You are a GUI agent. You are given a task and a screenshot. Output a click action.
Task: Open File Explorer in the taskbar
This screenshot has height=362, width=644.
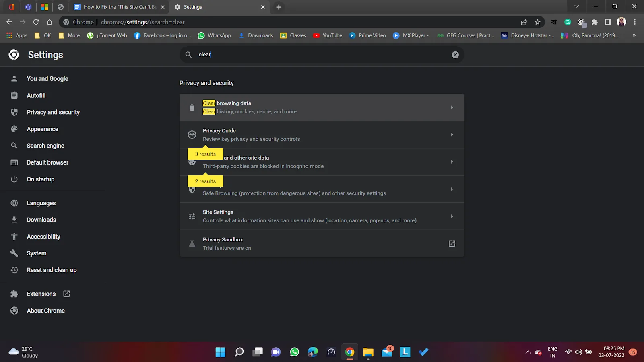click(x=368, y=352)
